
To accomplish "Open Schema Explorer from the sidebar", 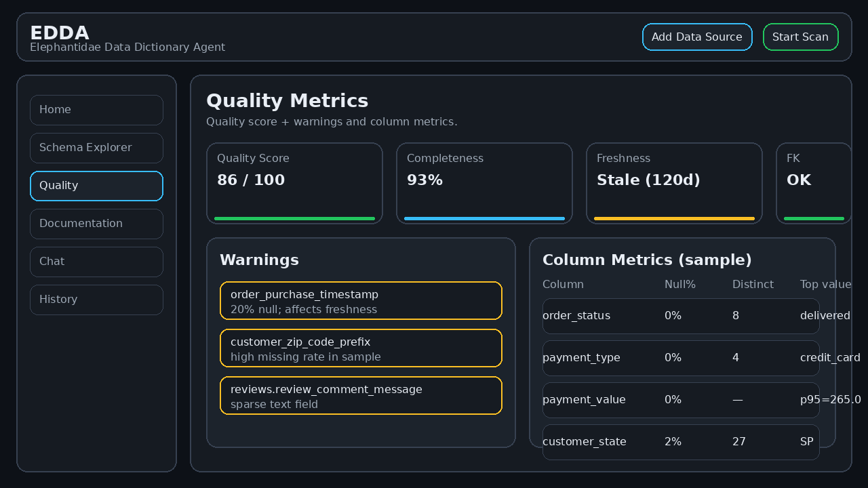I will pyautogui.click(x=96, y=148).
